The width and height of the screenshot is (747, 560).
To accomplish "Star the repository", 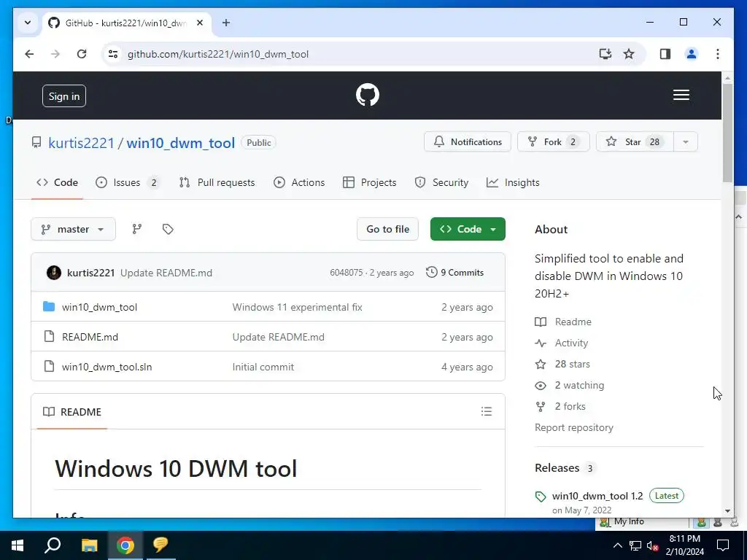I will click(x=635, y=142).
